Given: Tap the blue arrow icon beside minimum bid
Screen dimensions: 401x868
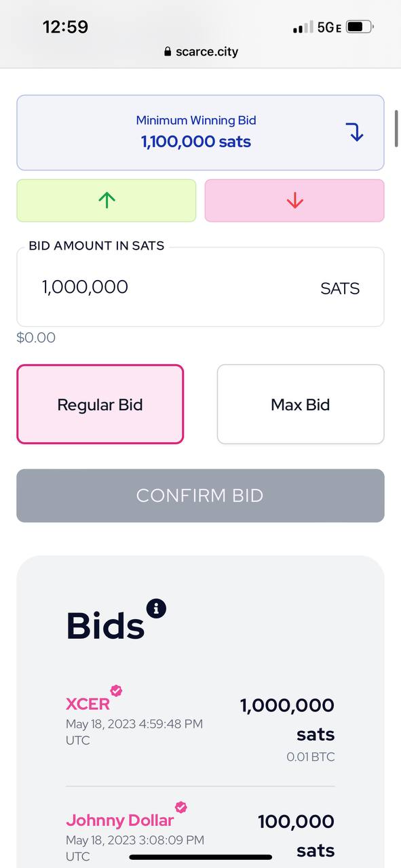Looking at the screenshot, I should [355, 132].
